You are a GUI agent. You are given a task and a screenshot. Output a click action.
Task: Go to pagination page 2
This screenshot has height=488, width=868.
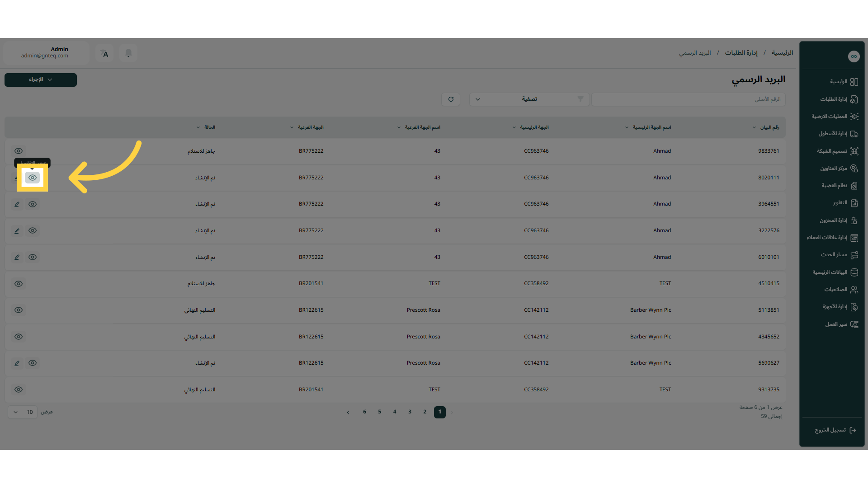click(425, 412)
